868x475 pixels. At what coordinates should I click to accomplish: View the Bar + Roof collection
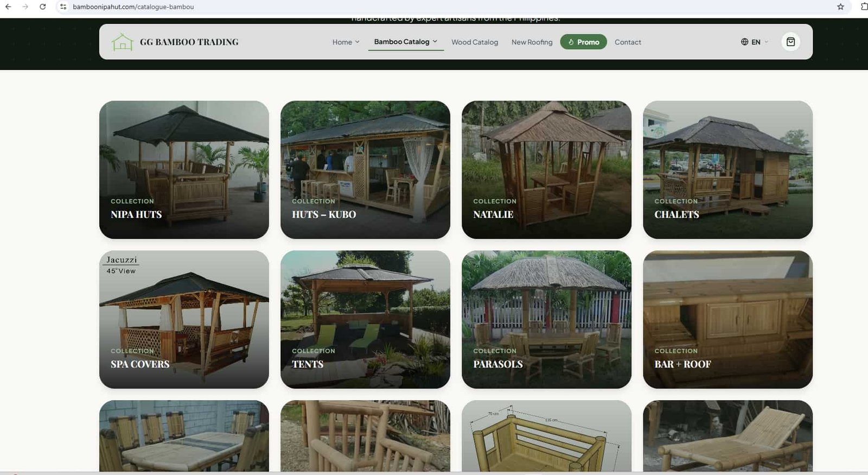727,319
